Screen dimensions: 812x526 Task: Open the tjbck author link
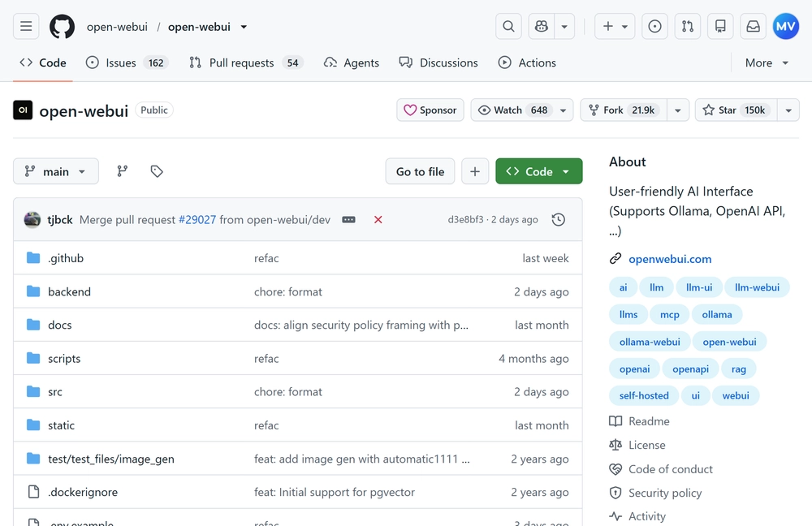point(60,220)
